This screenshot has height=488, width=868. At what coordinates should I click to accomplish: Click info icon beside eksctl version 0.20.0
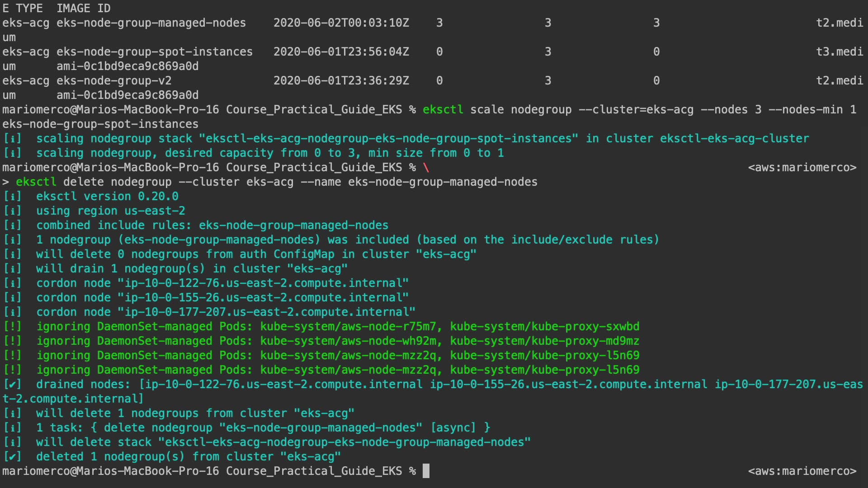tap(12, 197)
